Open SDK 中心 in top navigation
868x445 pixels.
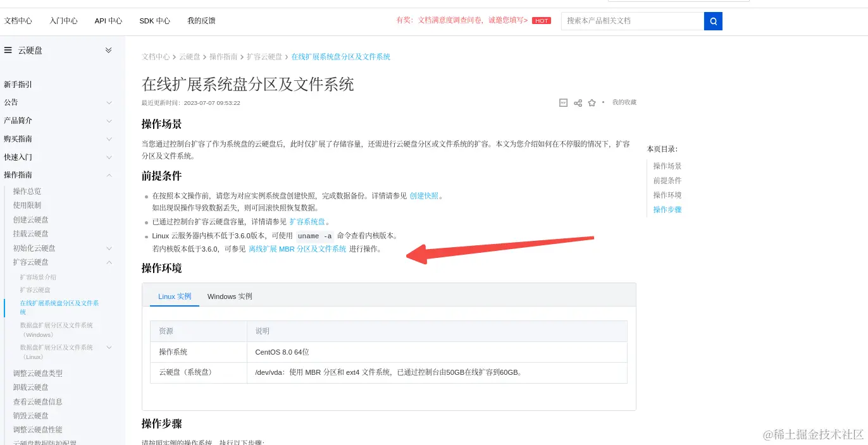(x=155, y=21)
